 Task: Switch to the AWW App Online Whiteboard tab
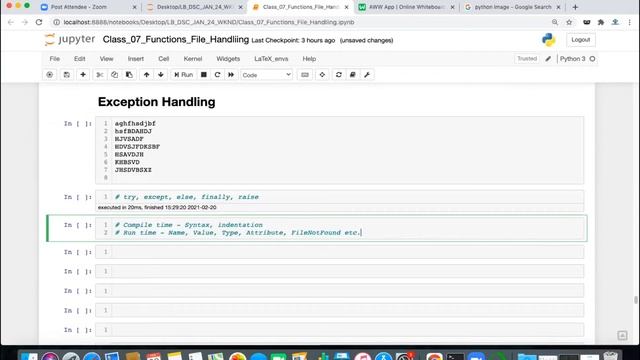[406, 7]
